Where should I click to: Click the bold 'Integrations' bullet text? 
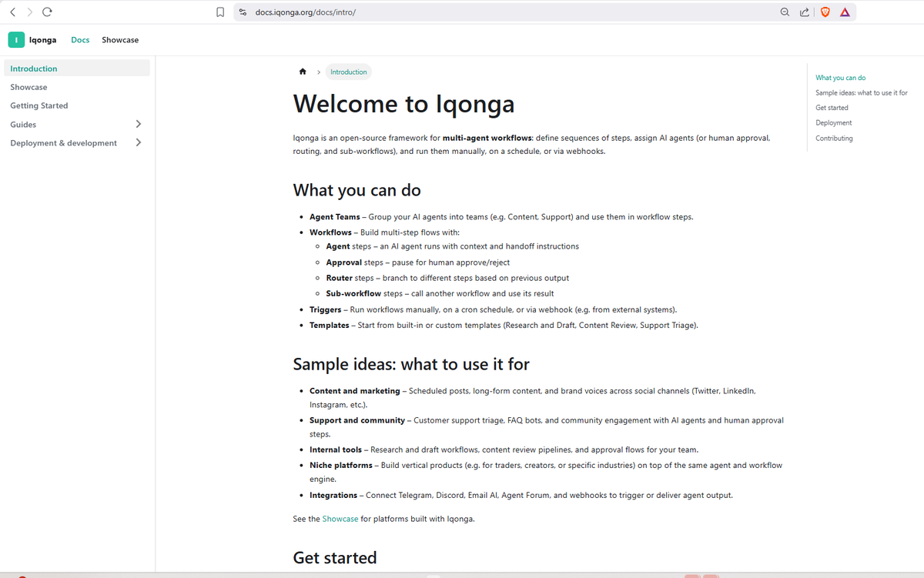(x=333, y=496)
